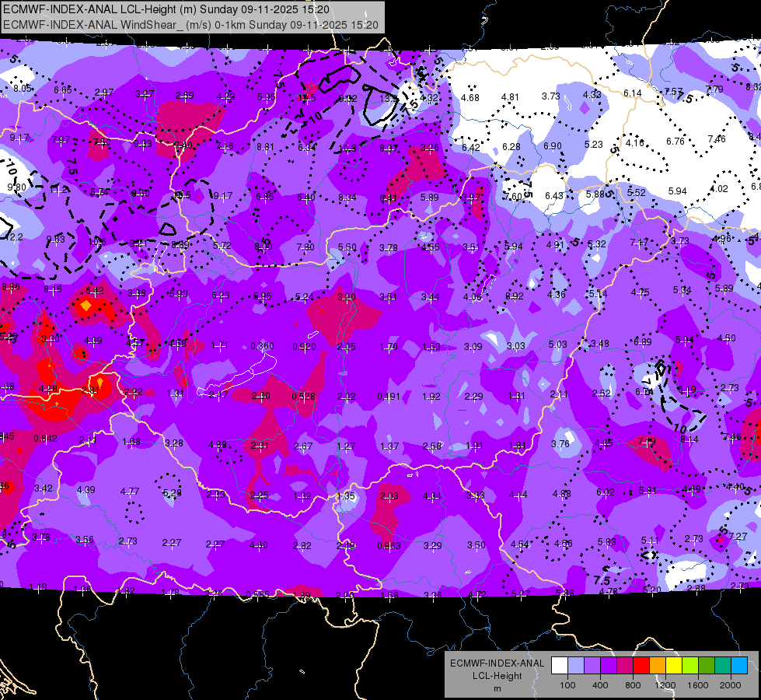
Task: Click the dark green legend swatch
Action: pos(707,666)
